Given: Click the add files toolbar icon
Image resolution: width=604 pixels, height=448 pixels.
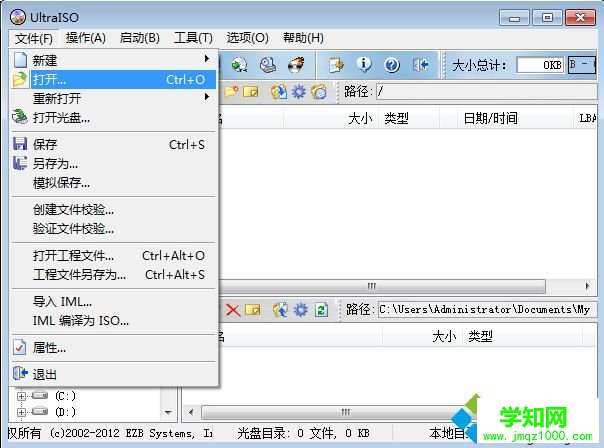Looking at the screenshot, I should tap(336, 65).
